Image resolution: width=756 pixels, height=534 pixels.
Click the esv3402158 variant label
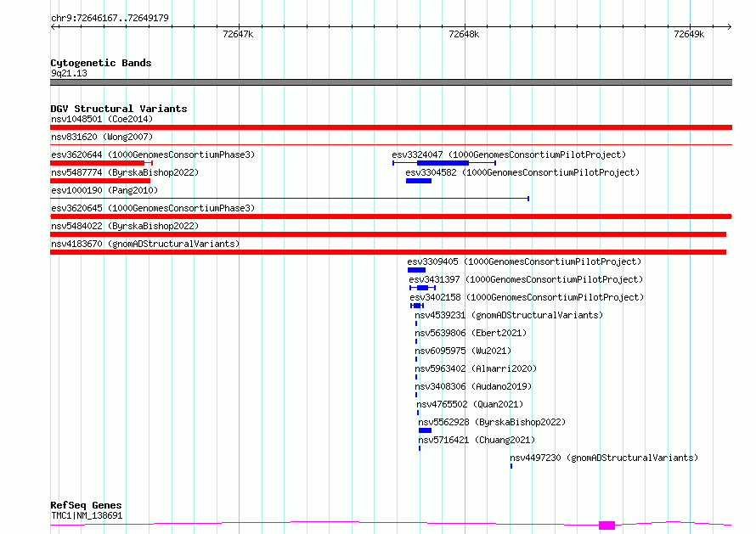click(527, 297)
